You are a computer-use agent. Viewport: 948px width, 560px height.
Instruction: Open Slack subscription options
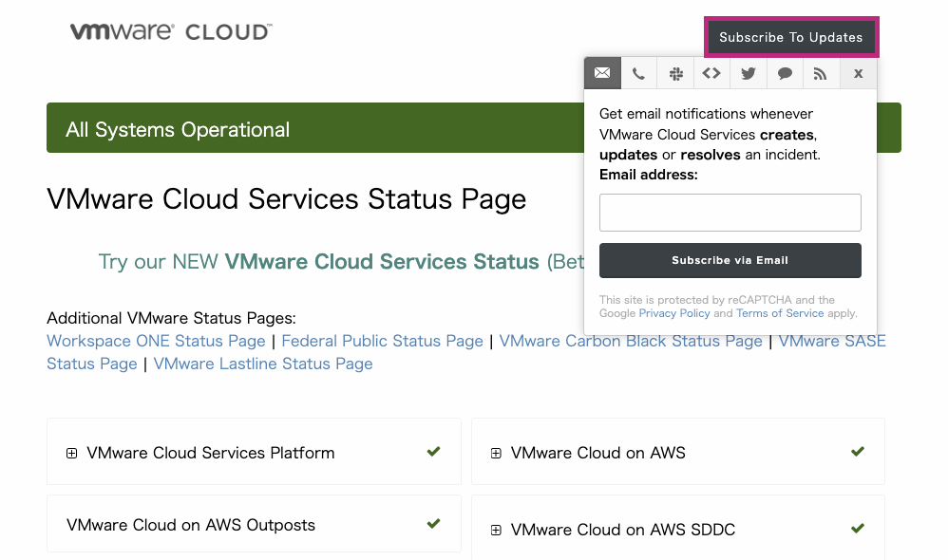pos(675,73)
